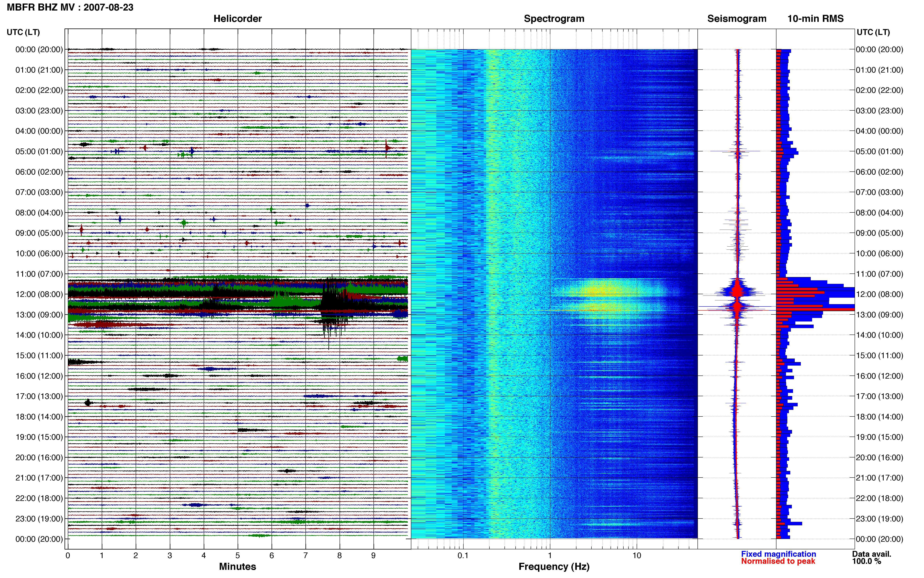Click left time label '09:00 (05:00)'
The width and height of the screenshot is (924, 578).
[39, 233]
